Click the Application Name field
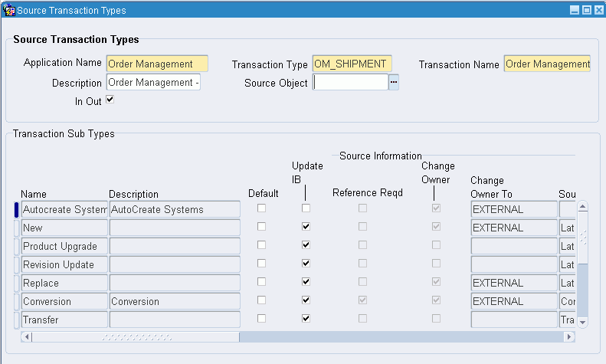 tap(157, 64)
